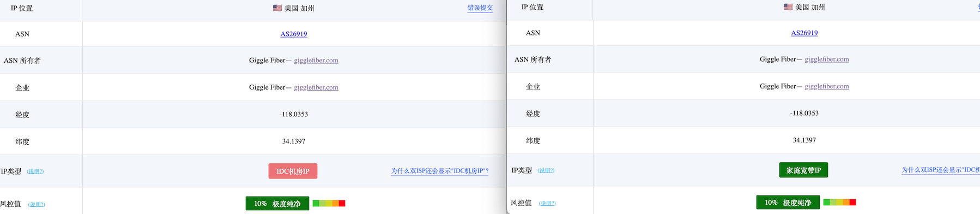Click the risk color bar in left window
Viewport: 980px width, 214px height.
click(329, 204)
